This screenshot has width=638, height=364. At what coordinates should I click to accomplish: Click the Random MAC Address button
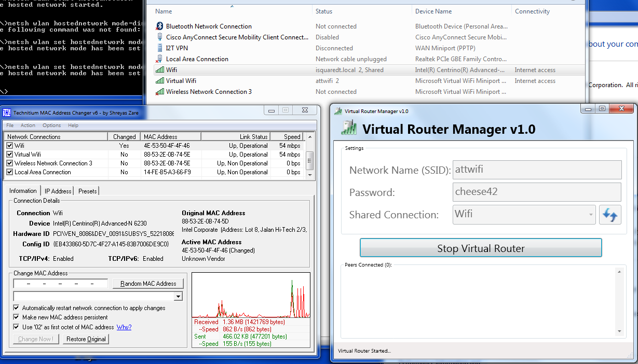(148, 284)
